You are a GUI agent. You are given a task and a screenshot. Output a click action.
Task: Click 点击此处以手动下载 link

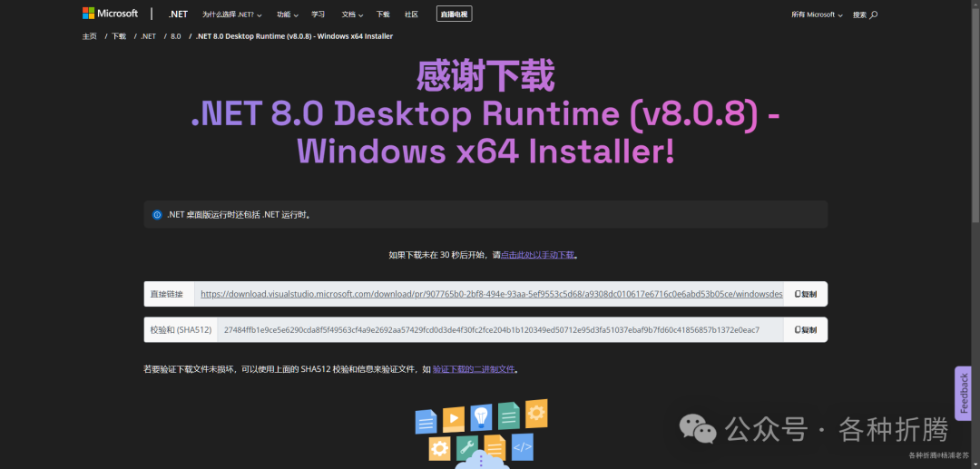(x=537, y=255)
